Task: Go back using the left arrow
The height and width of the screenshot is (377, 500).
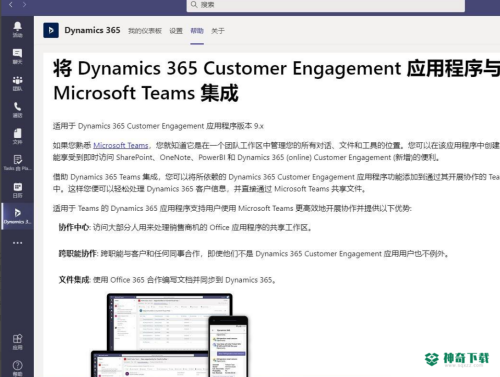Action: (11, 5)
